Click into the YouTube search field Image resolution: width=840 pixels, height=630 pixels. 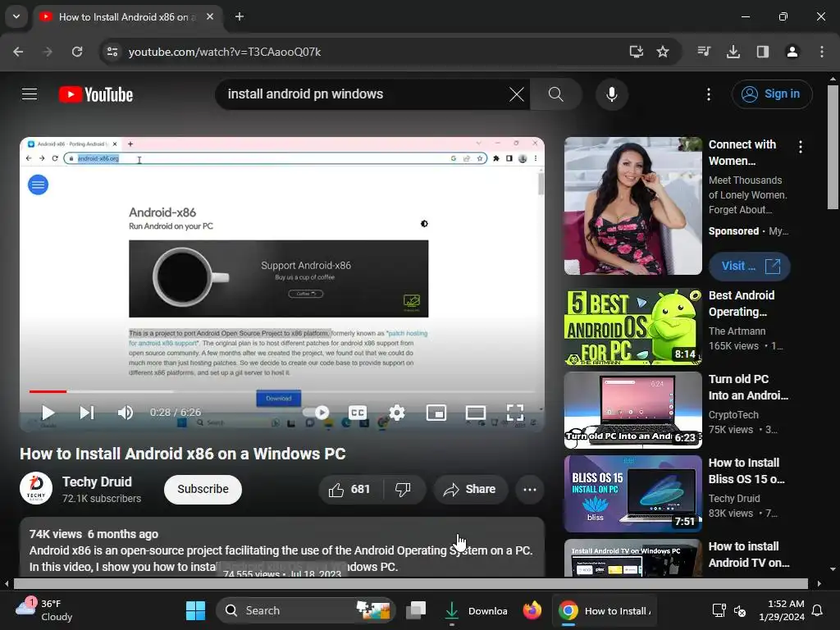[x=364, y=94]
